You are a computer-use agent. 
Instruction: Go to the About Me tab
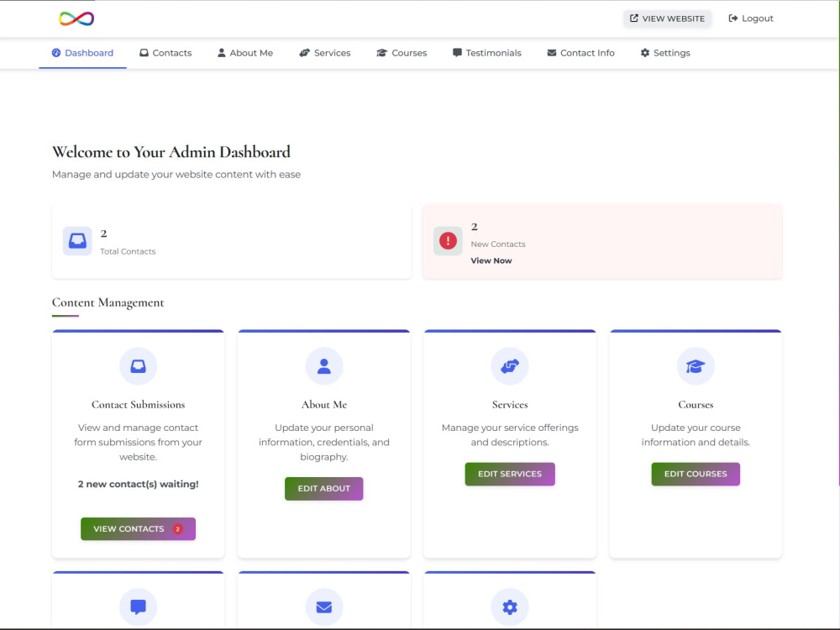pos(245,52)
